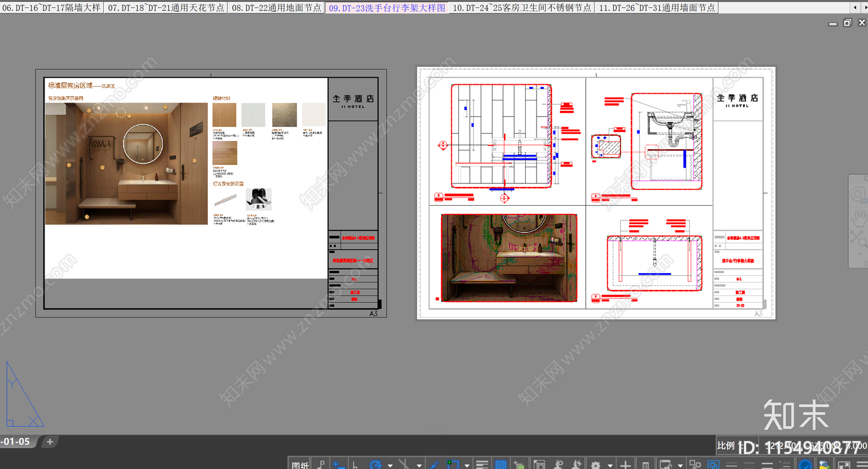Select the light wood material swatch
Image resolution: width=868 pixels, height=469 pixels.
224,115
